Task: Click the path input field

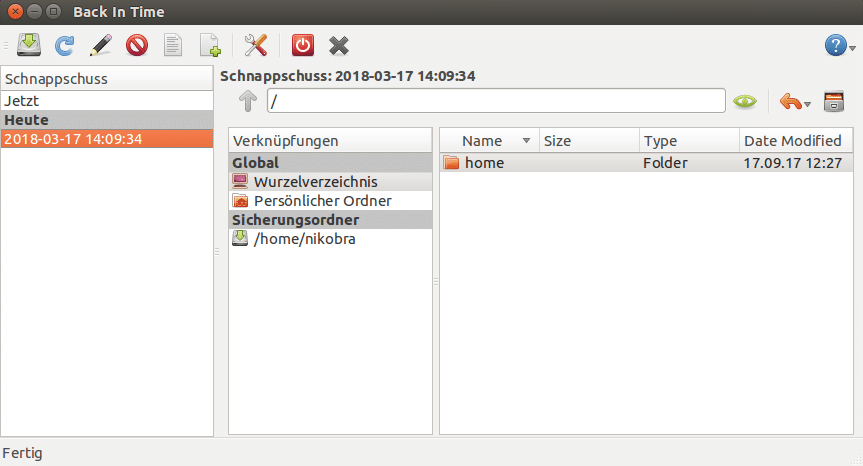Action: point(496,101)
